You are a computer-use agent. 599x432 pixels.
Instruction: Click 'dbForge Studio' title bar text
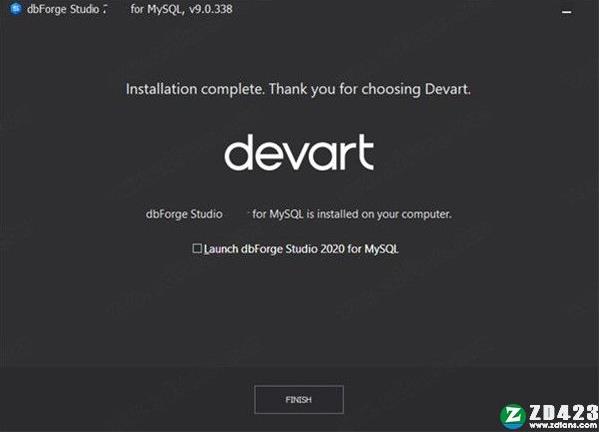tap(63, 9)
